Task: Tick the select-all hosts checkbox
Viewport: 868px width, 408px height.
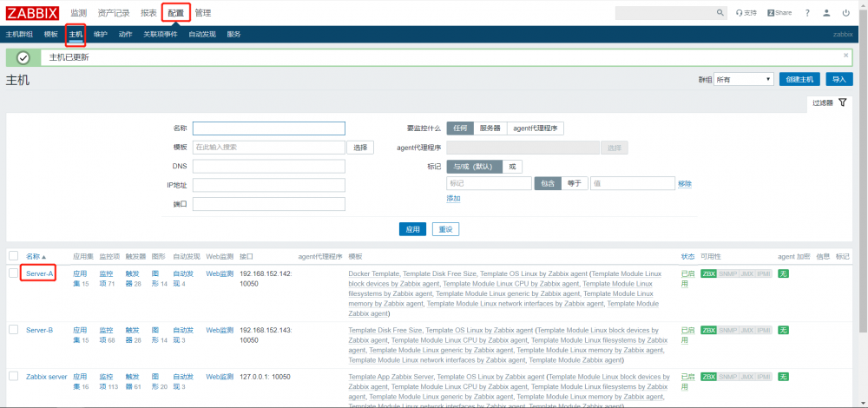Action: 14,256
